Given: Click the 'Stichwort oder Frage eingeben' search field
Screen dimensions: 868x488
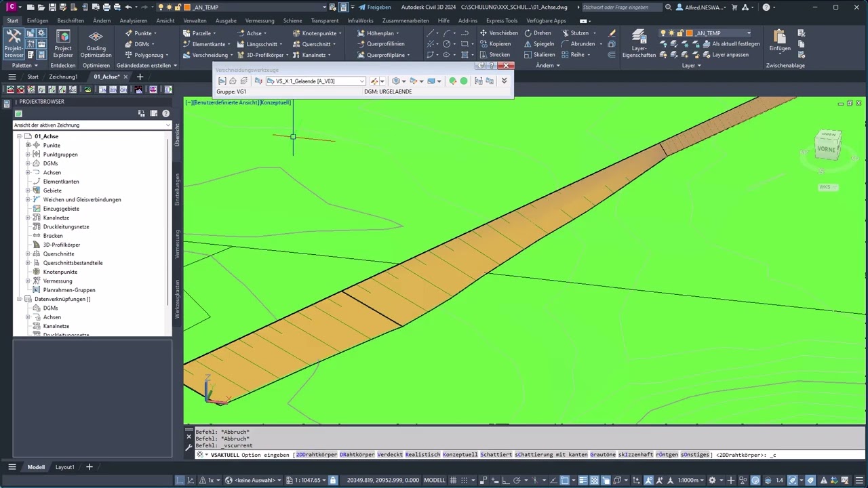Looking at the screenshot, I should [x=621, y=7].
